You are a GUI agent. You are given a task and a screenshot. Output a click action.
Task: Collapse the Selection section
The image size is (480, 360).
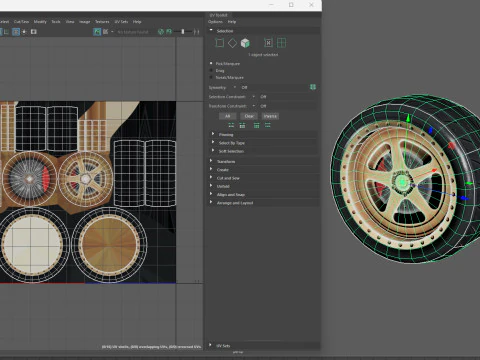211,30
